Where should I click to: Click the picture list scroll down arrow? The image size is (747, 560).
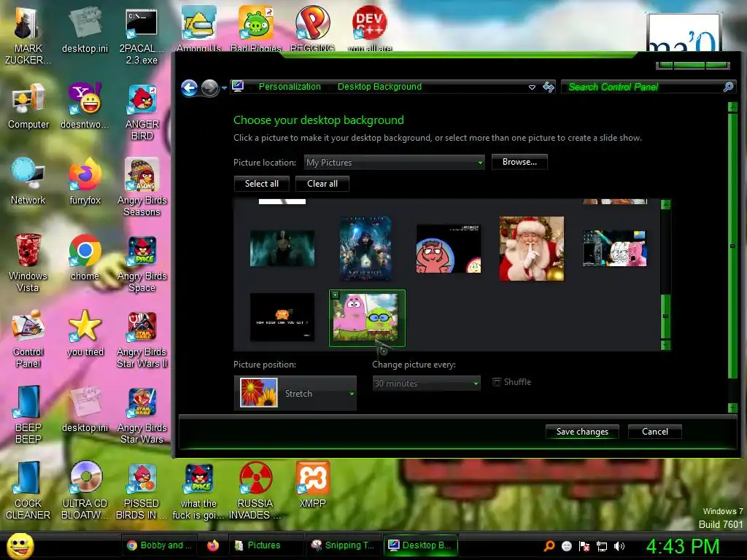(x=665, y=345)
